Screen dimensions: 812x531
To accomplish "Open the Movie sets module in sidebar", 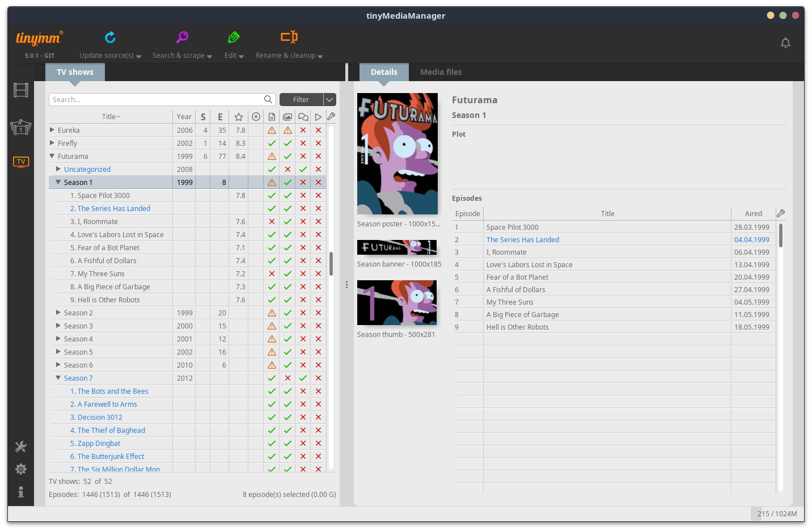I will [x=21, y=127].
